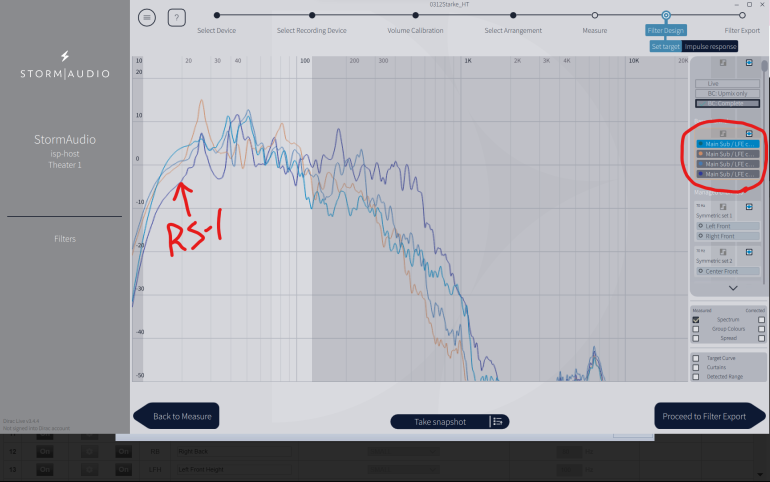The image size is (770, 482).
Task: Go to the Measure step
Action: point(595,30)
